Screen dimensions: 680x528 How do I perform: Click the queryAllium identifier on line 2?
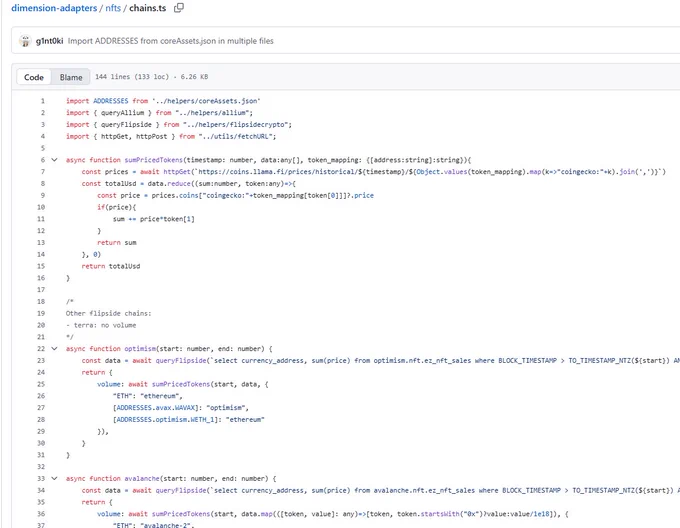click(122, 113)
